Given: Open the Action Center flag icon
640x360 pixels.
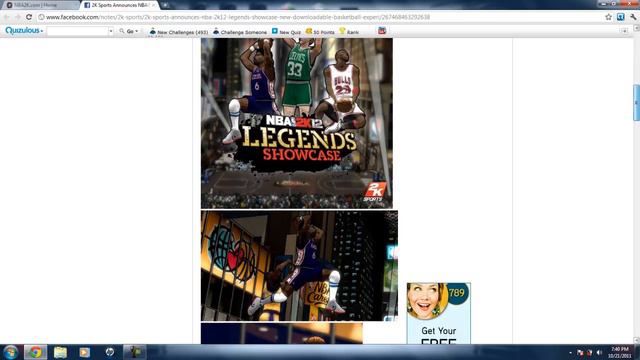Looking at the screenshot, I should 580,353.
